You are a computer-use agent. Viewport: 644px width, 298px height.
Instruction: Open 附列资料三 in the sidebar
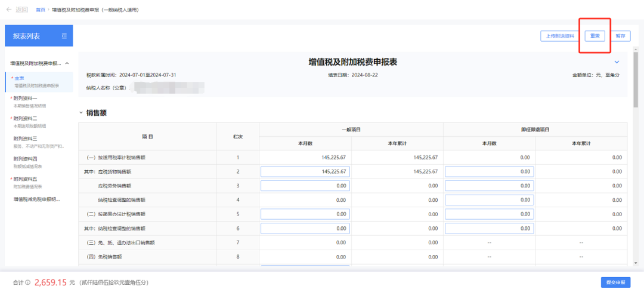click(39, 142)
